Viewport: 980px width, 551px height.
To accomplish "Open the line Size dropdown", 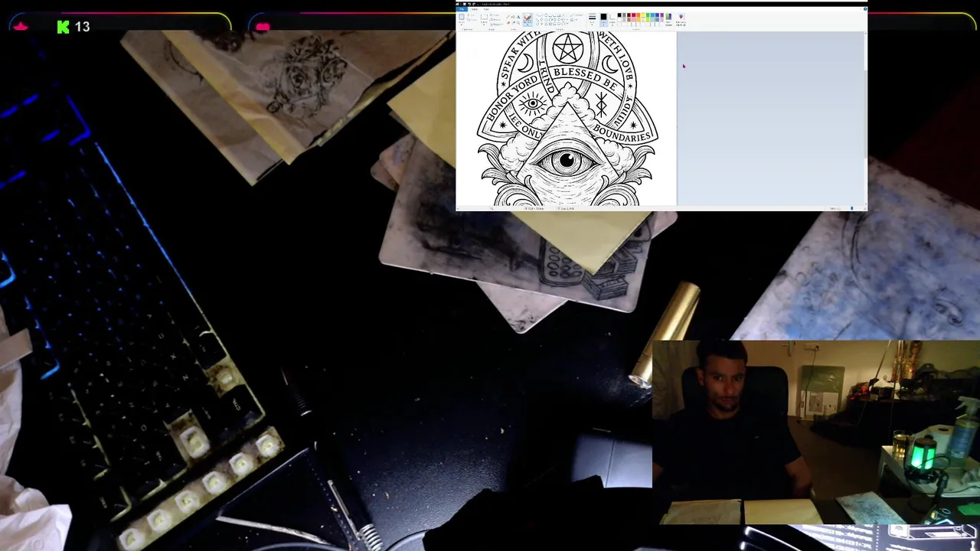I will (592, 19).
